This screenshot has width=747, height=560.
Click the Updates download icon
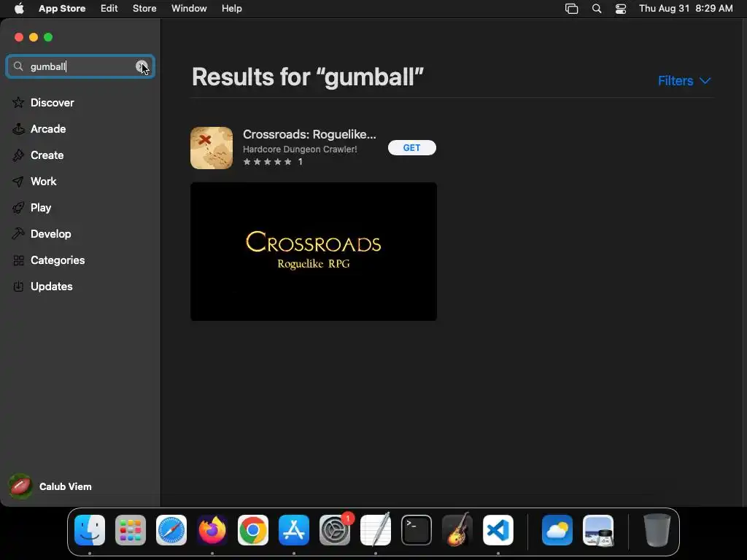[18, 286]
